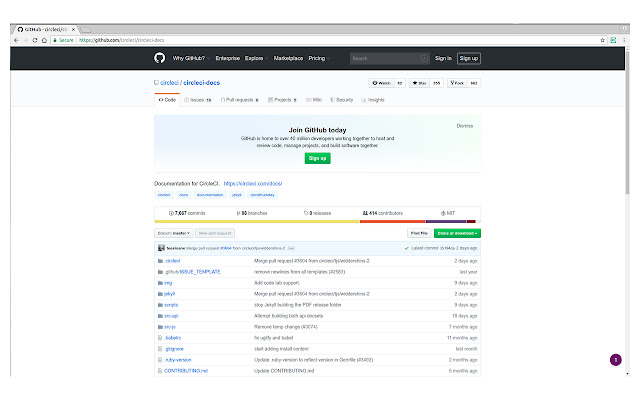Click the page vertical scrollbar thumb
Image resolution: width=640 pixels, height=400 pixels.
point(627,122)
